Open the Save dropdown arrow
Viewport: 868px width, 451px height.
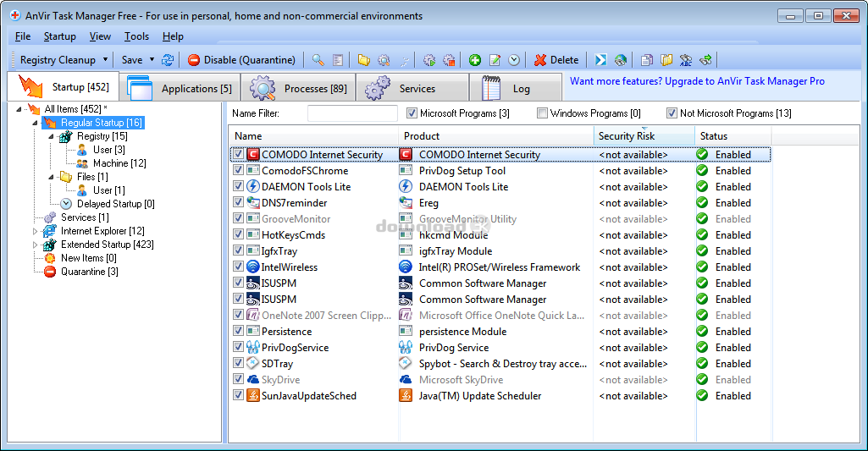tap(152, 60)
